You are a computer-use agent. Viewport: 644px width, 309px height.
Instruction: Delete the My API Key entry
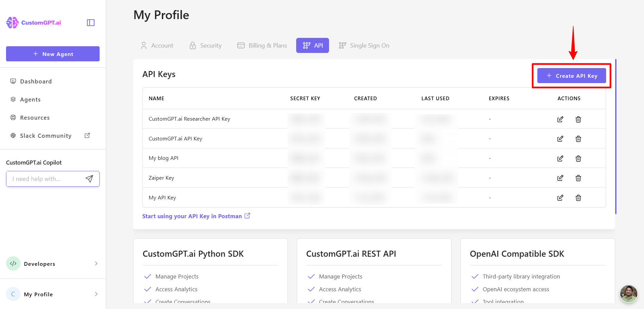tap(578, 198)
